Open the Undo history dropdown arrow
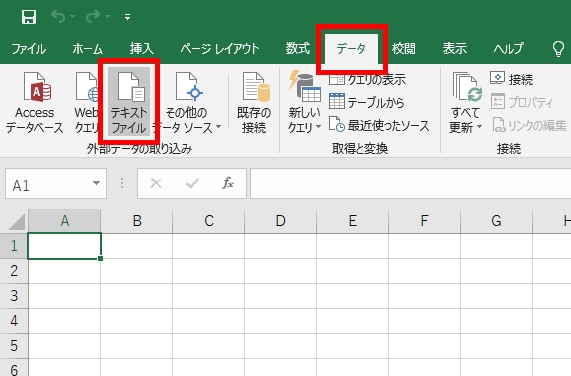The height and width of the screenshot is (376, 571). (x=72, y=17)
